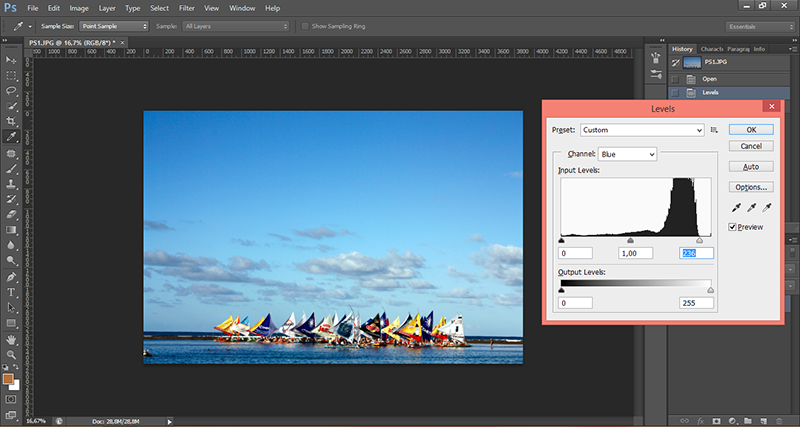Uncheck the Preview checkbox

[x=733, y=227]
